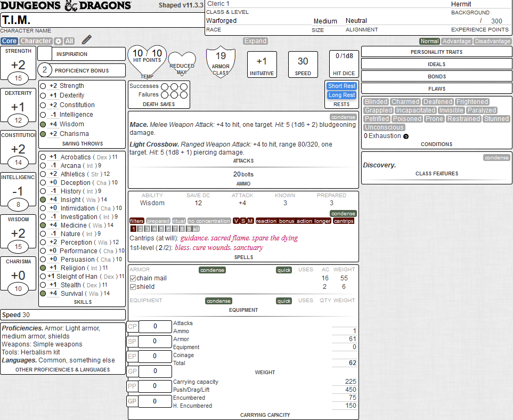The image size is (513, 420).
Task: Click the Armor Class shield
Action: [x=221, y=61]
